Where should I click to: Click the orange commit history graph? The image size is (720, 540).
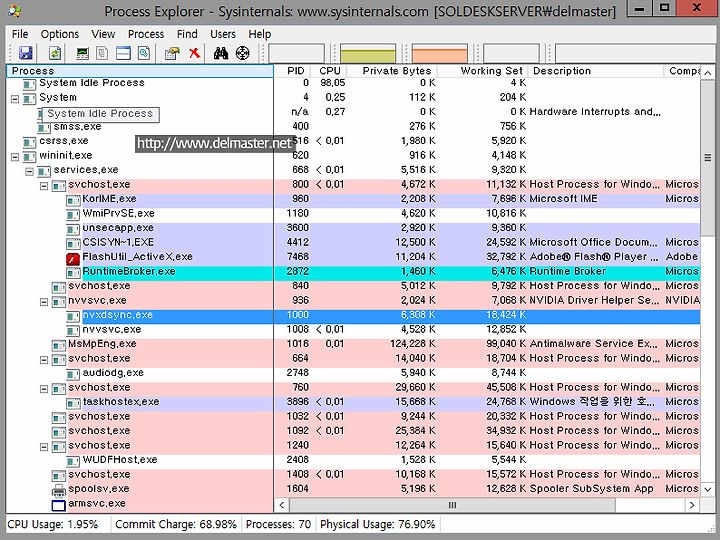coord(439,54)
